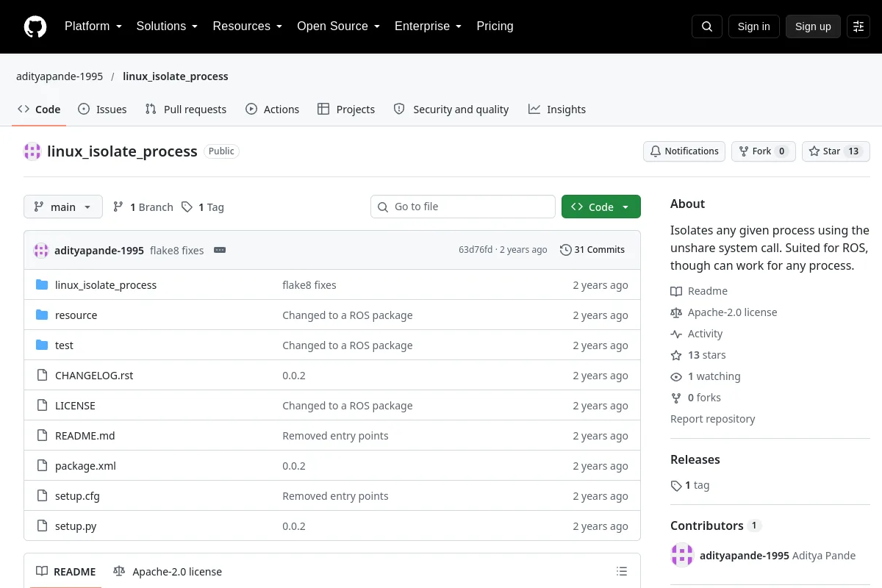Select the README tab in file viewer
The image size is (882, 588).
[x=66, y=572]
